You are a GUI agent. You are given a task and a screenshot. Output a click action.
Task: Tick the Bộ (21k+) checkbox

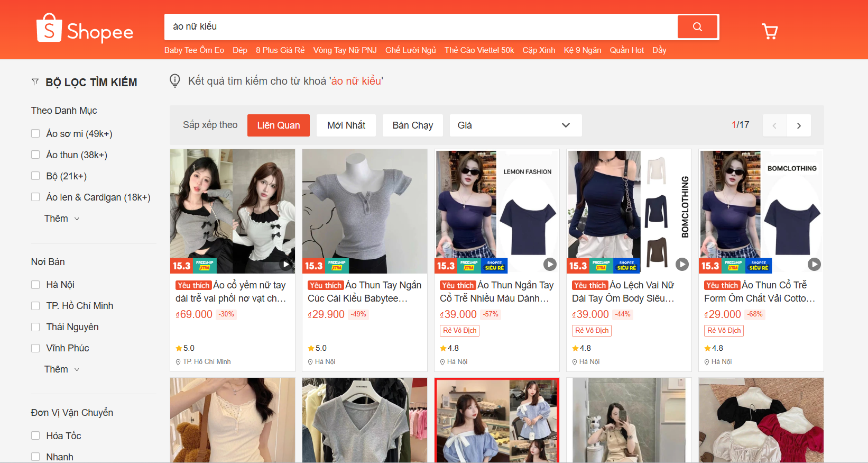coord(35,176)
